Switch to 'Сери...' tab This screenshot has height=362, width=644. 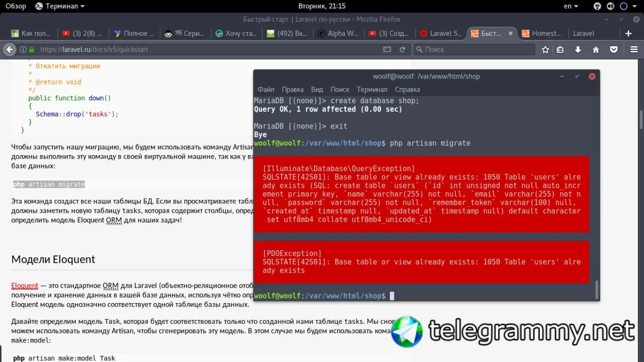pyautogui.click(x=186, y=33)
